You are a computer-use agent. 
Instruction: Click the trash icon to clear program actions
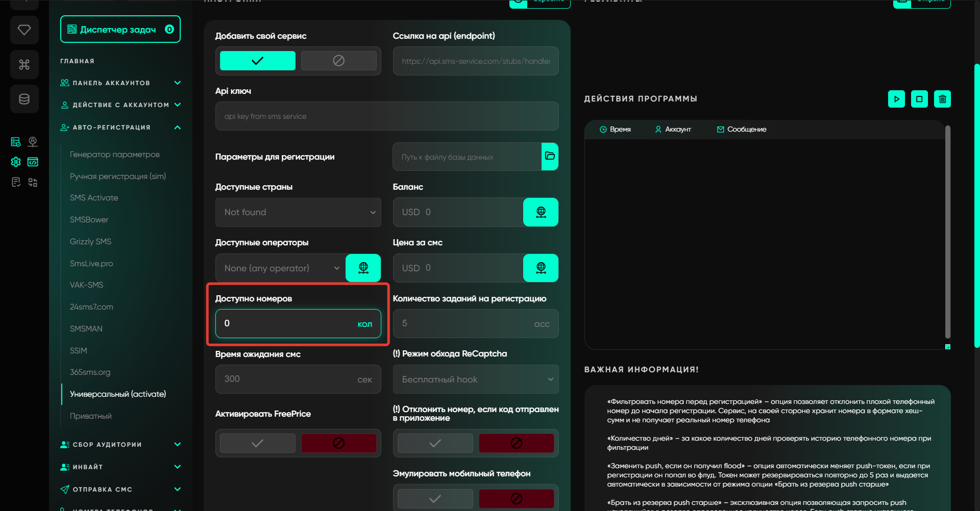tap(942, 99)
